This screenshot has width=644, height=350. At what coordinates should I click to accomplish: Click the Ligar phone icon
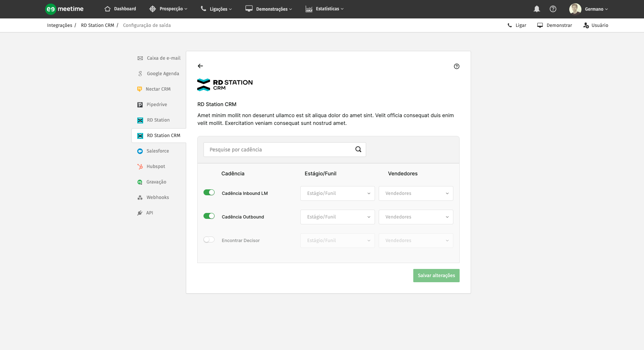(510, 25)
